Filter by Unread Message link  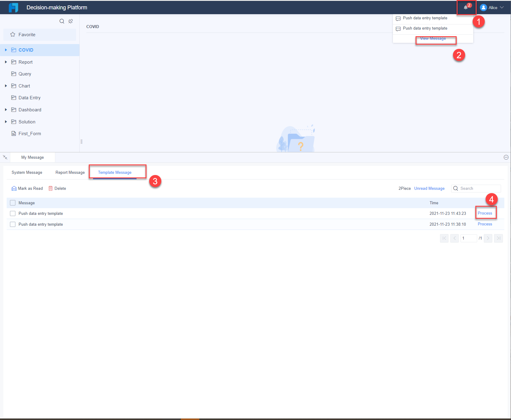(429, 189)
